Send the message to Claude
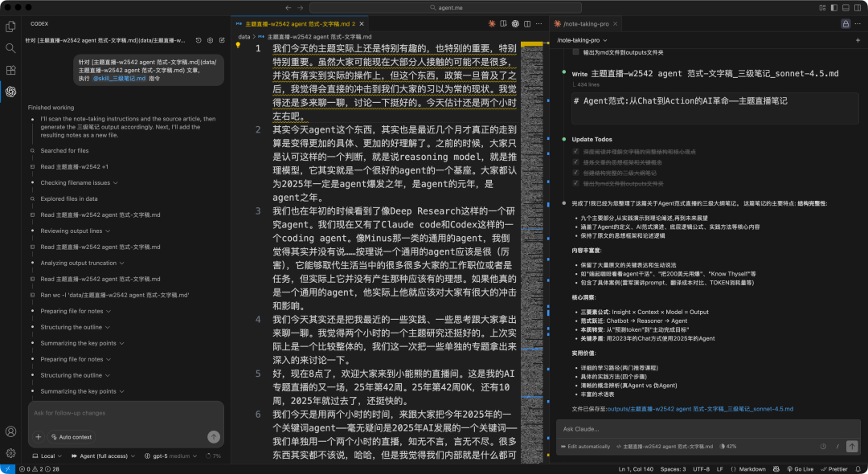Viewport: 868px width, 474px height. pos(852,447)
